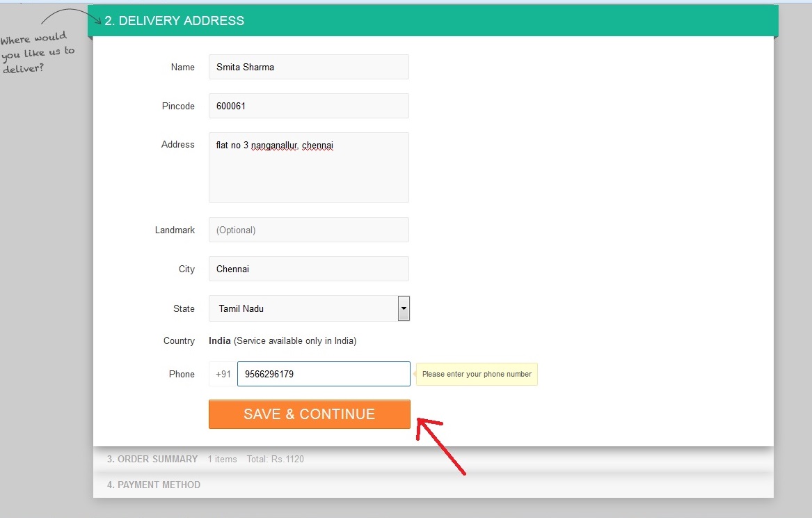Viewport: 812px width, 518px height.
Task: Click the Pincode field showing 600061
Action: tap(308, 105)
